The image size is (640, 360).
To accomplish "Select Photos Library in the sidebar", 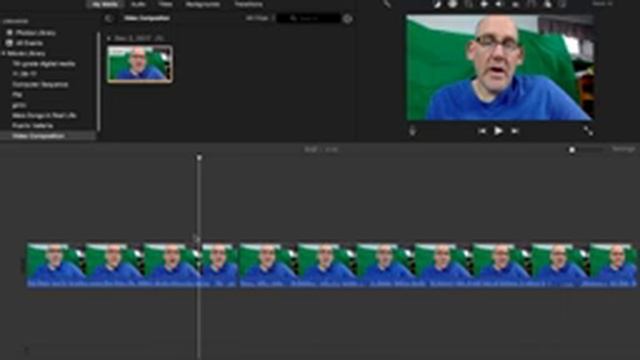I will click(x=35, y=33).
